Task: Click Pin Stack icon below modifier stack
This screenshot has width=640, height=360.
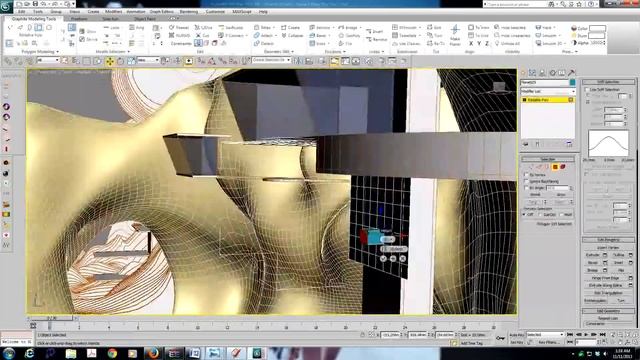Action: pyautogui.click(x=526, y=144)
